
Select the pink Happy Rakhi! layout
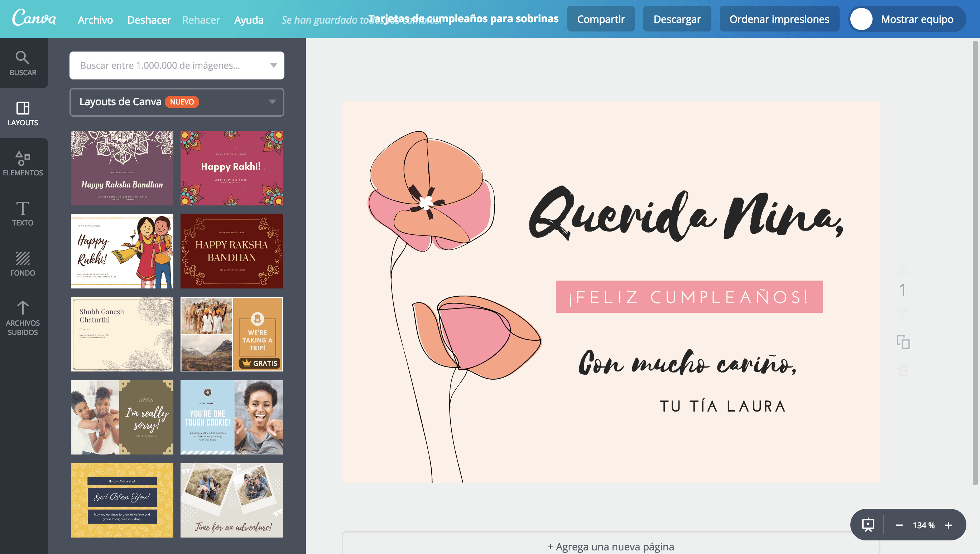click(x=231, y=168)
